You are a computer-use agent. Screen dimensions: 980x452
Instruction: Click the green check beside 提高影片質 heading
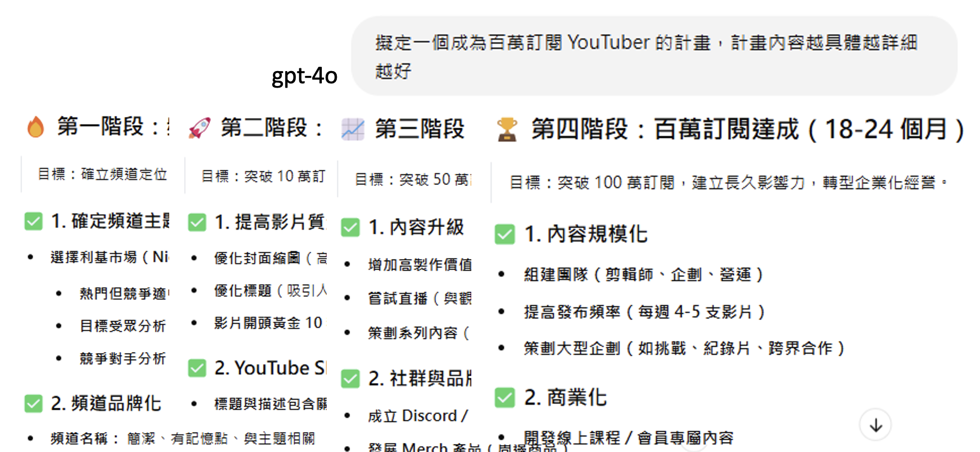pyautogui.click(x=197, y=222)
